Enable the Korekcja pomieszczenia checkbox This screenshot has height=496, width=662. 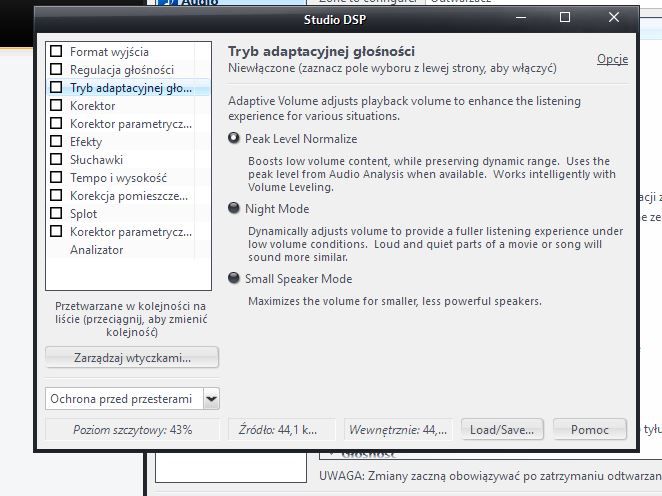(x=56, y=195)
